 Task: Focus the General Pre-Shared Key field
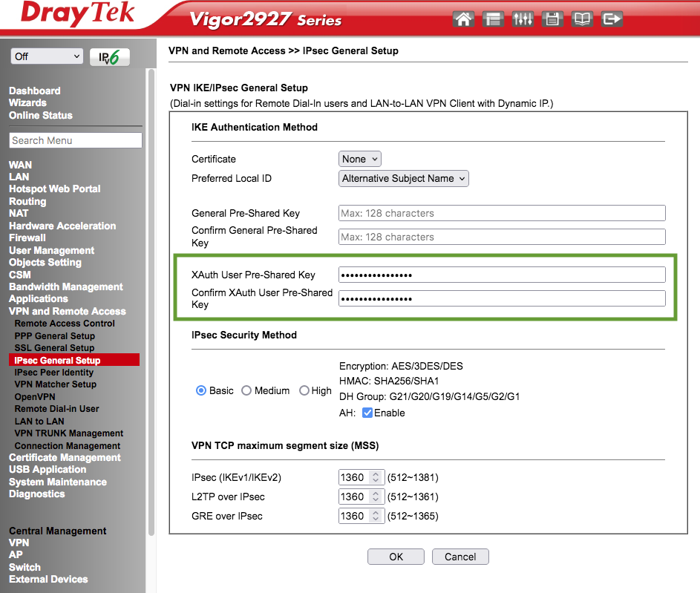tap(502, 213)
